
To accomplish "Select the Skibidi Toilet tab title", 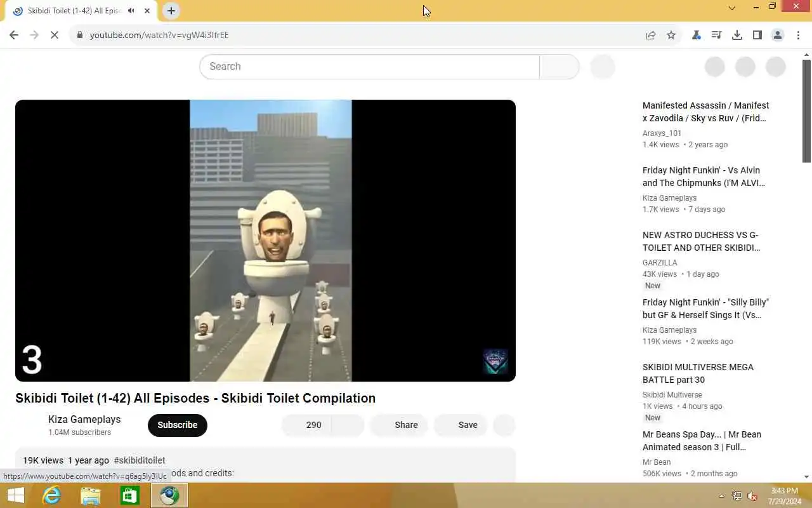I will [74, 11].
